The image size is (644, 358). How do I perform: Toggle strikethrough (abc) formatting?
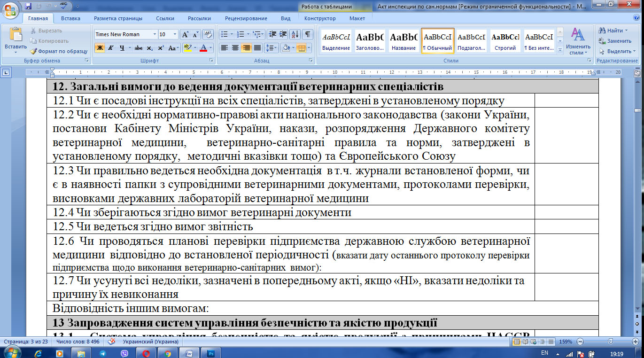(x=139, y=48)
